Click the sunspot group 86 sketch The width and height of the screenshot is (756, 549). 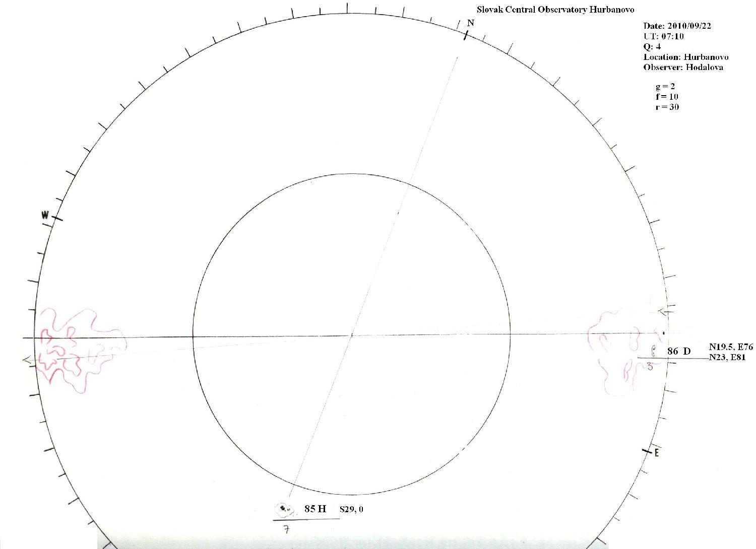click(654, 350)
